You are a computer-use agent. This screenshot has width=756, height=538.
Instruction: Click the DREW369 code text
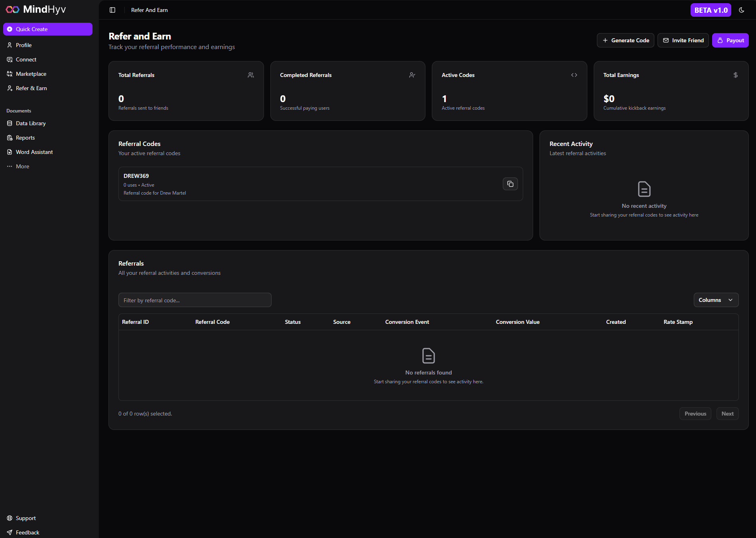136,176
